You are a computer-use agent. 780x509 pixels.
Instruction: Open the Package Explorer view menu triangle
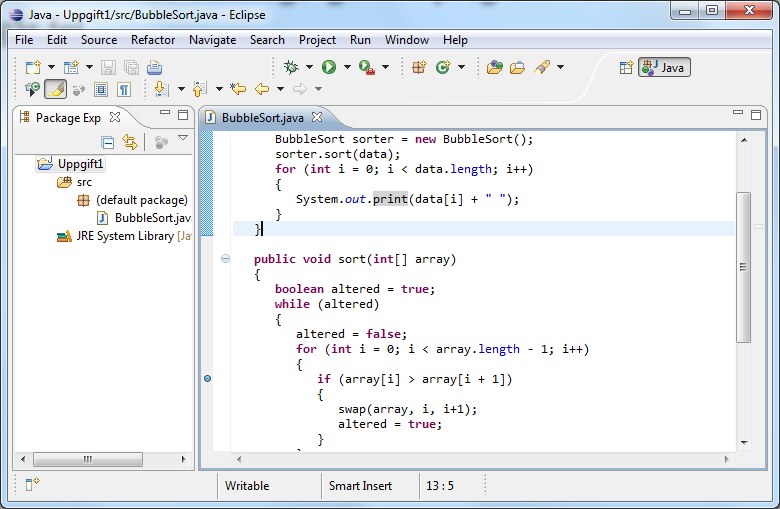[x=183, y=138]
